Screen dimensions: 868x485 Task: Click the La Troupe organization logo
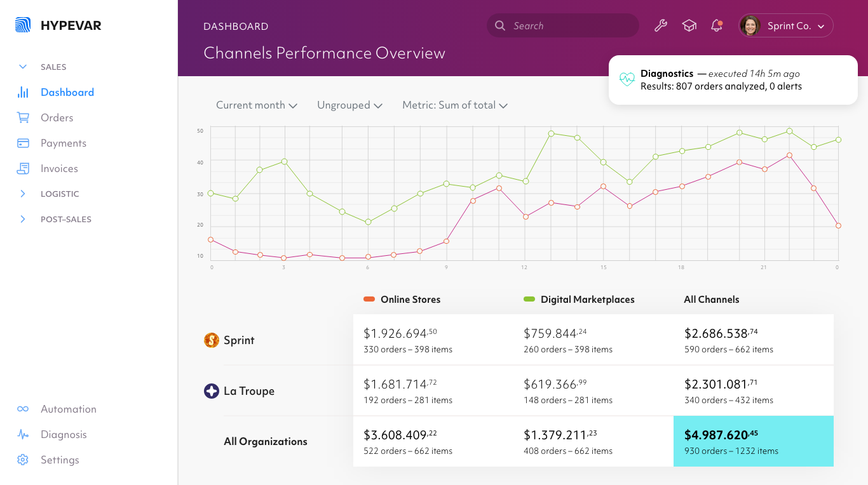[212, 391]
